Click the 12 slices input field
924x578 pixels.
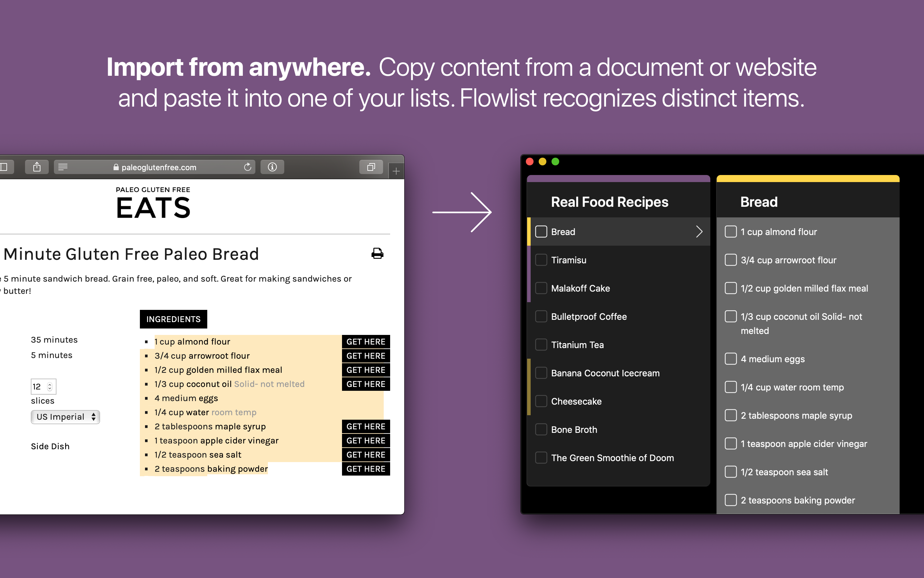[44, 387]
